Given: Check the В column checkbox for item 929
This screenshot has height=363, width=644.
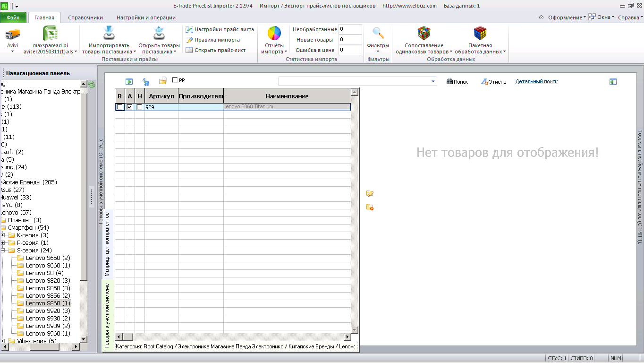Looking at the screenshot, I should click(x=120, y=107).
